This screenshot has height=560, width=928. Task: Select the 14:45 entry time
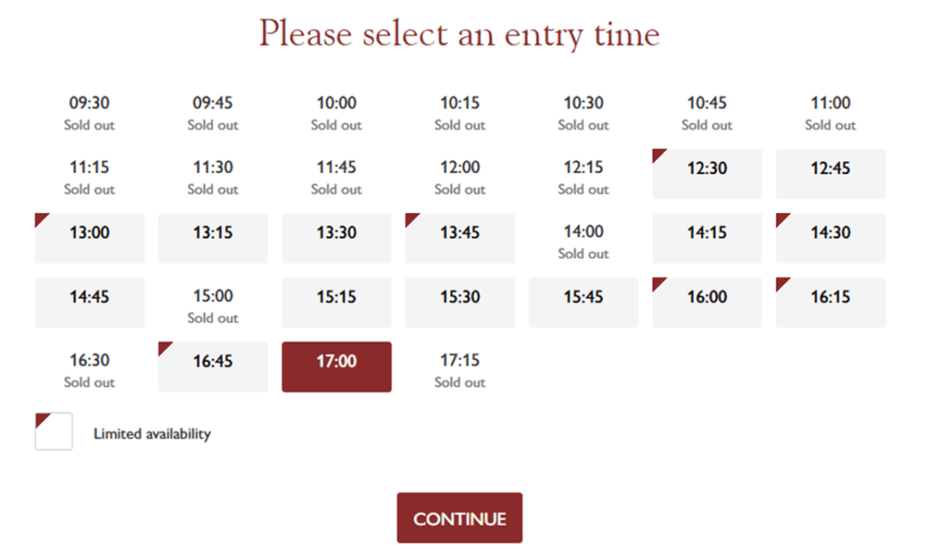pos(90,303)
